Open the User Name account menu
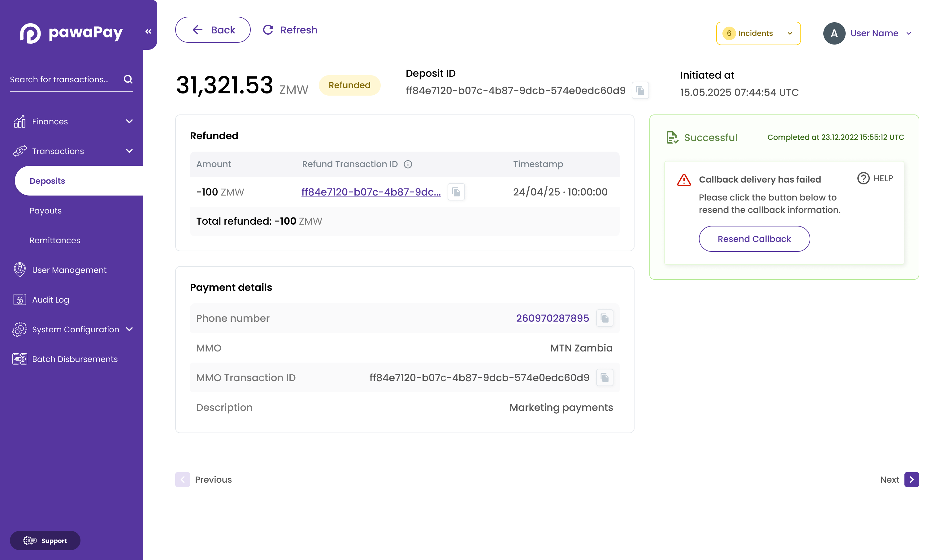The width and height of the screenshot is (936, 560). point(873,33)
